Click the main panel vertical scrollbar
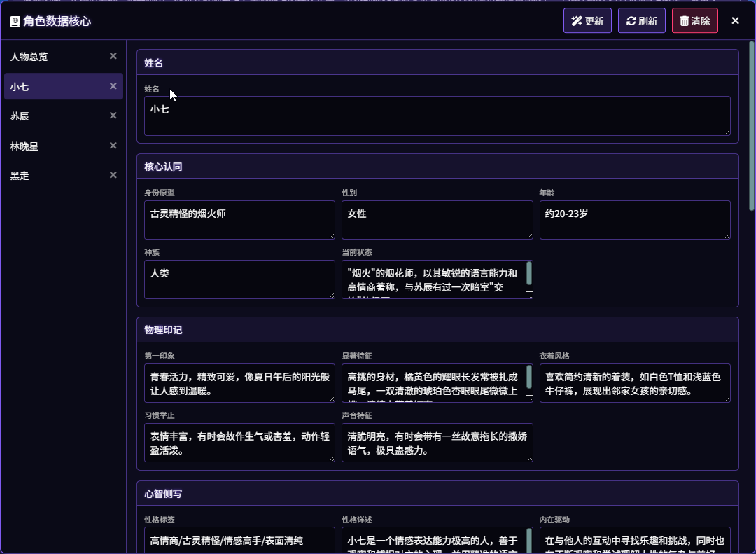The width and height of the screenshot is (756, 554). point(752,126)
